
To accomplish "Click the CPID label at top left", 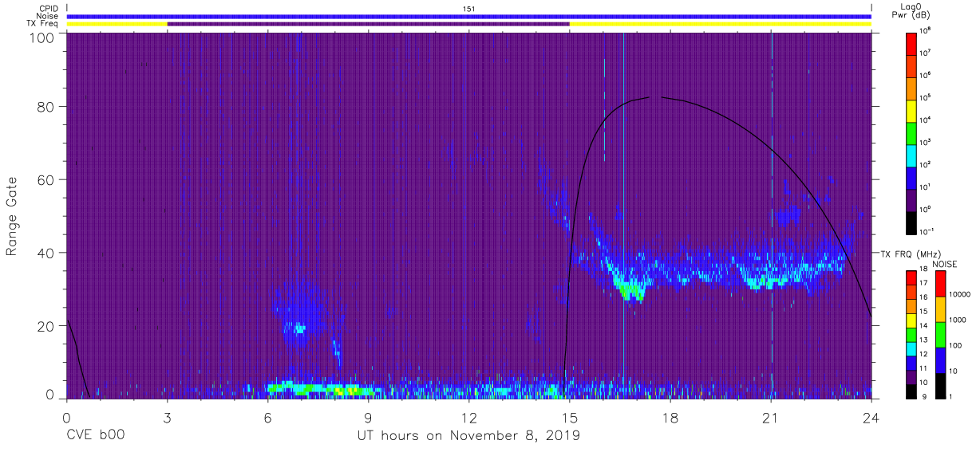I will 49,9.
